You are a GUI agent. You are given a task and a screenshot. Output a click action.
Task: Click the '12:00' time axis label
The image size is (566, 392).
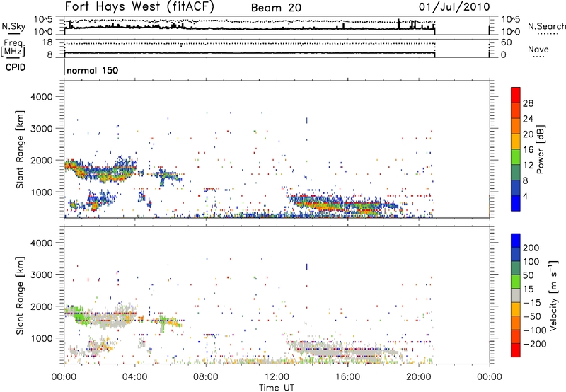click(x=277, y=377)
